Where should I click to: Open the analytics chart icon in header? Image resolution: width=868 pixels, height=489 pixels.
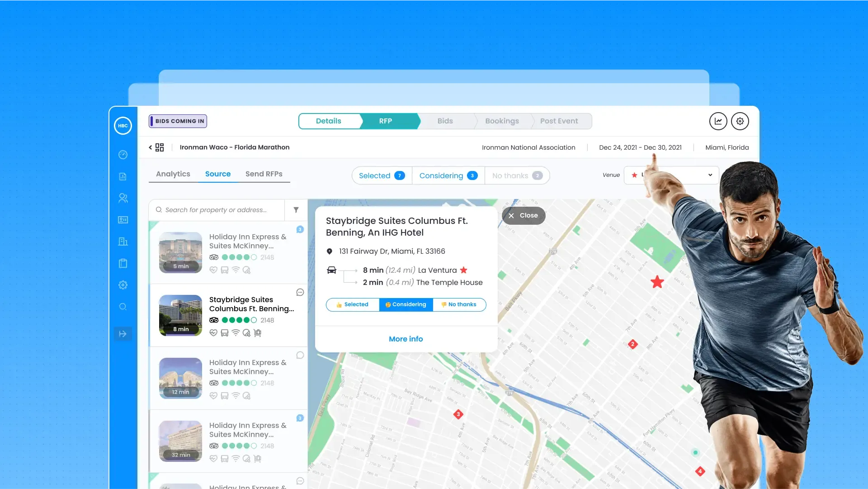coord(718,121)
